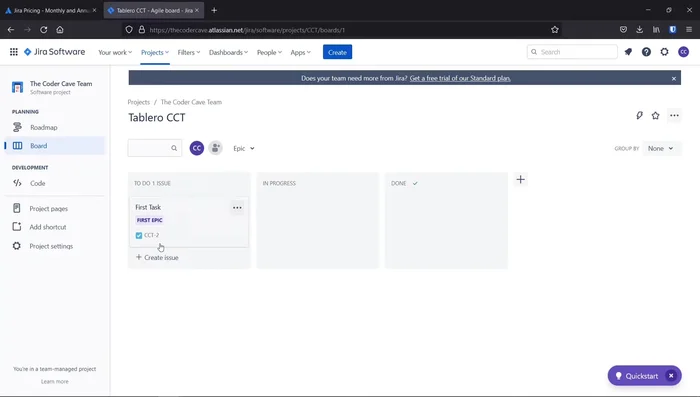Open the First Task card

pos(189,221)
